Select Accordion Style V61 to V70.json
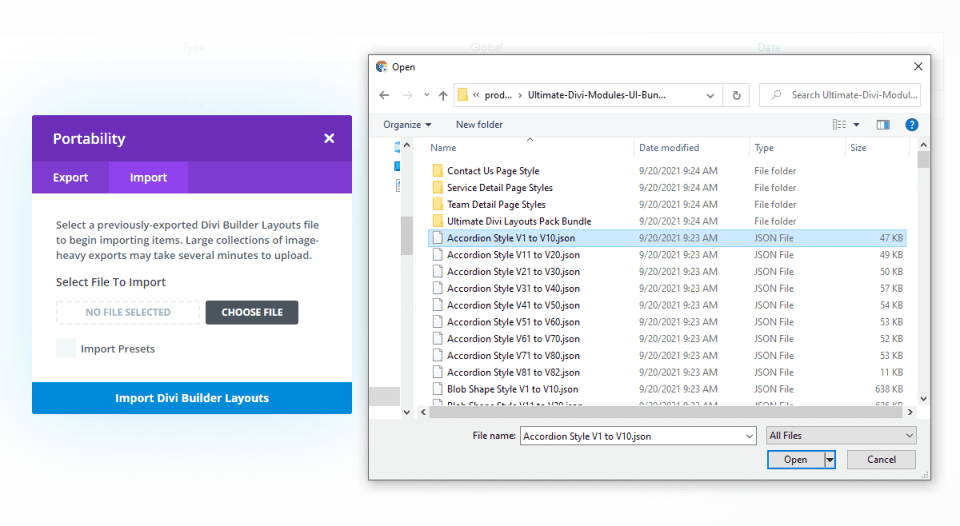Screen dimensions: 960x526 [667, 339]
